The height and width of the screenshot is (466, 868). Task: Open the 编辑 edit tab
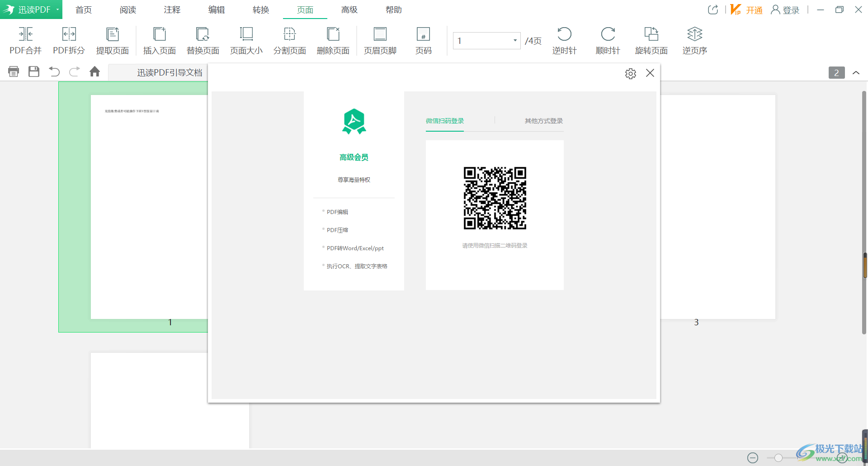pyautogui.click(x=217, y=10)
